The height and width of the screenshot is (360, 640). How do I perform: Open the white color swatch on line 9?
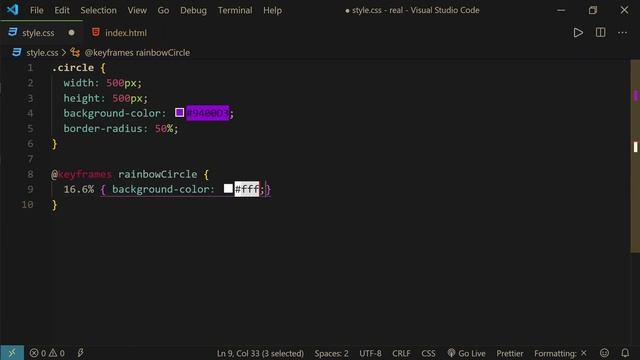(228, 189)
